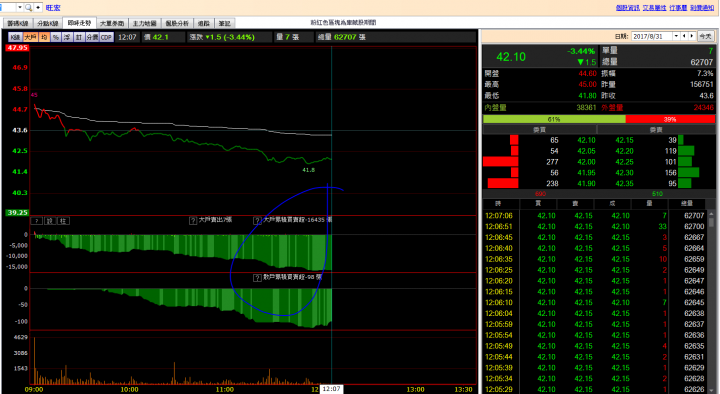Image resolution: width=720 pixels, height=394 pixels.
Task: Click the ask price 42.20 with volume 119
Action: pyautogui.click(x=624, y=151)
